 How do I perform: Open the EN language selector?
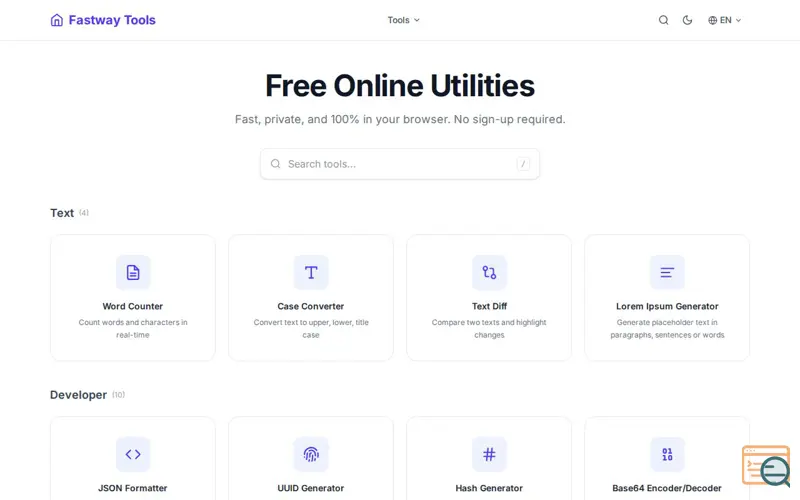click(x=724, y=20)
